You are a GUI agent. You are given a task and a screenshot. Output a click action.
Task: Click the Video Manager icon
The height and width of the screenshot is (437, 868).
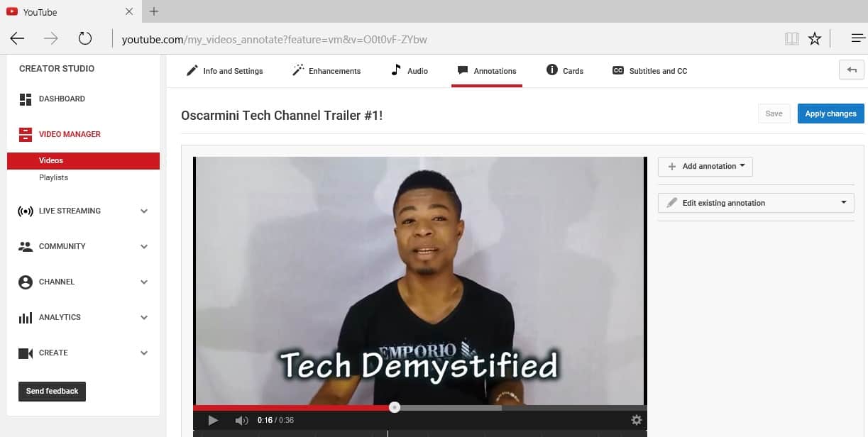pyautogui.click(x=26, y=134)
